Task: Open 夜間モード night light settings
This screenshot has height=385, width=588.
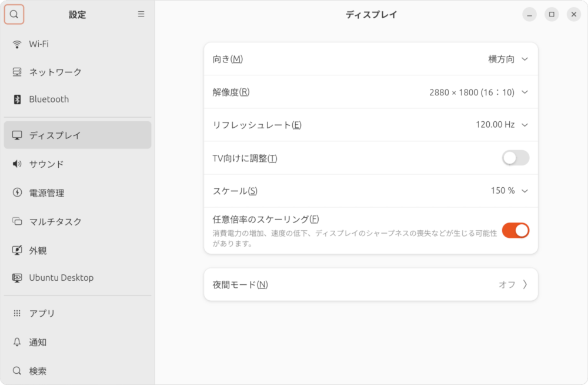Action: 370,284
